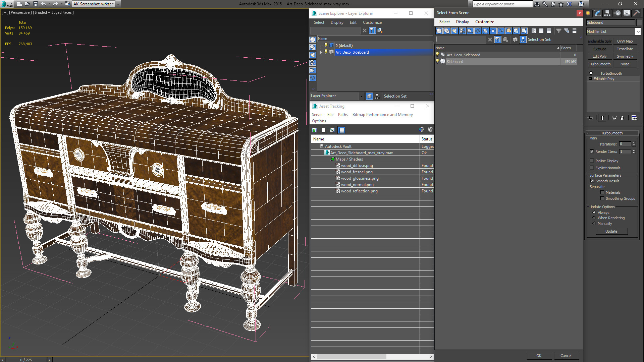Enable Separate by Materials checkbox
644x362 pixels.
(602, 192)
